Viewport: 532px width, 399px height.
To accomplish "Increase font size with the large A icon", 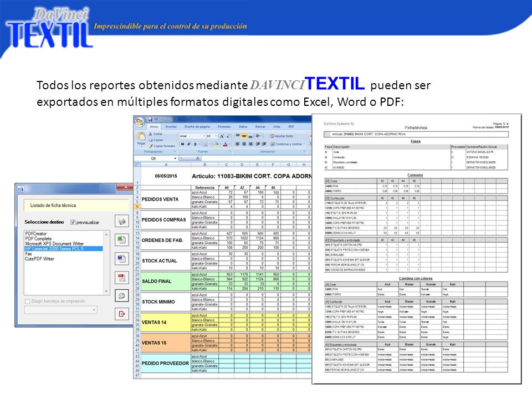I will [x=222, y=136].
